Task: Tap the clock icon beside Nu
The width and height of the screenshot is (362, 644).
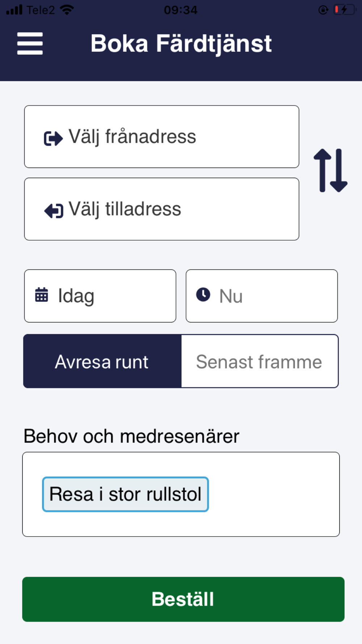Action: point(203,294)
